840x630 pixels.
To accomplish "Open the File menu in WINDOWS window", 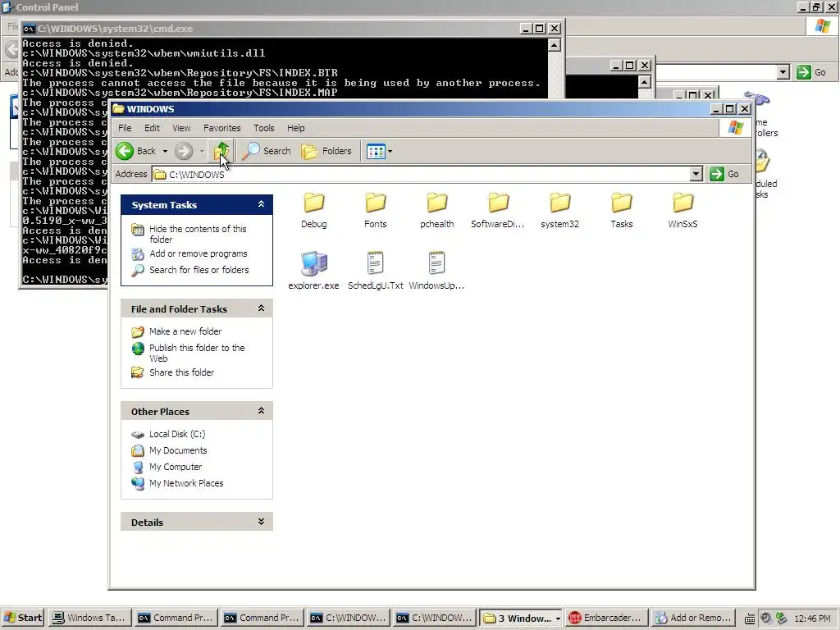I will [x=125, y=128].
